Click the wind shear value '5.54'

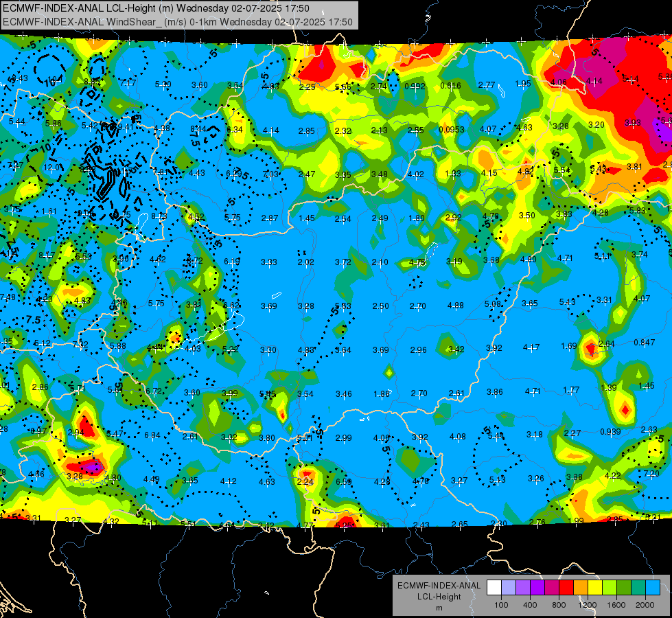tap(562, 170)
